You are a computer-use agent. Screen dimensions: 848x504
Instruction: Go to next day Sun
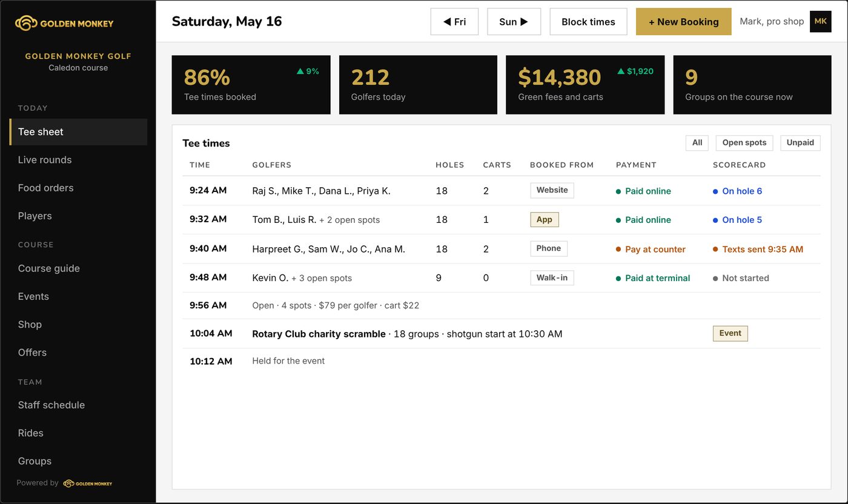click(514, 22)
